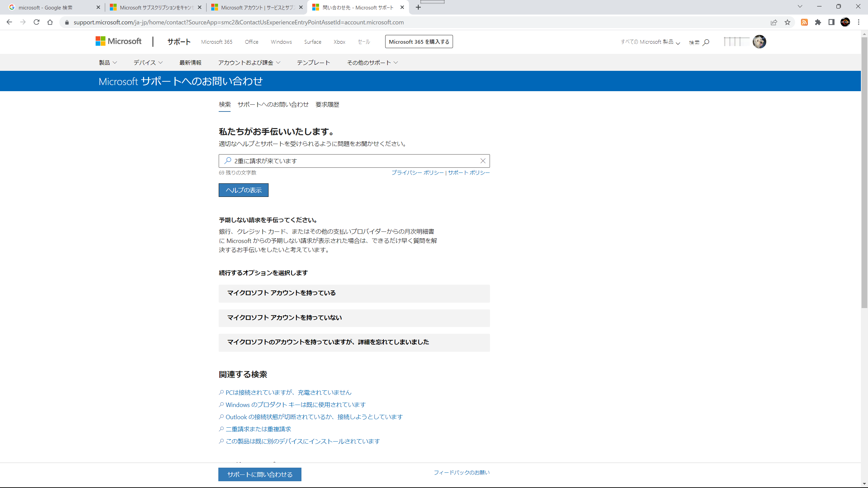Choose the 詳細を忘れてしまいました account option

tap(354, 342)
